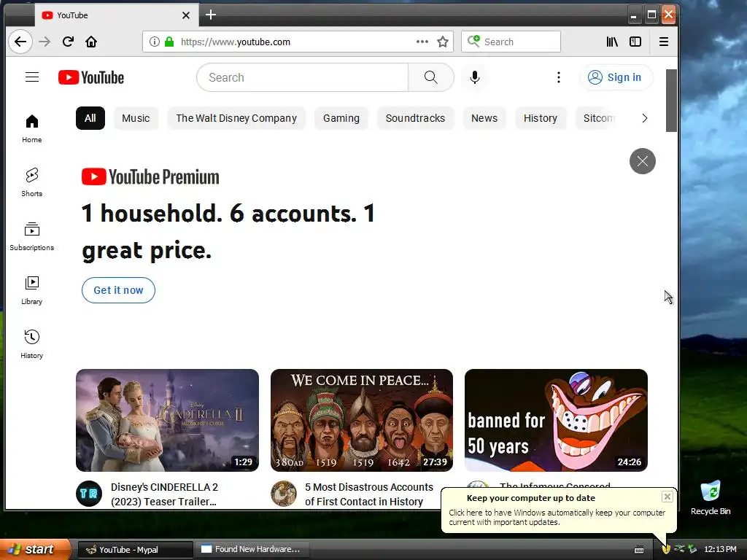
Task: Select the News filter chip
Action: pyautogui.click(x=484, y=118)
